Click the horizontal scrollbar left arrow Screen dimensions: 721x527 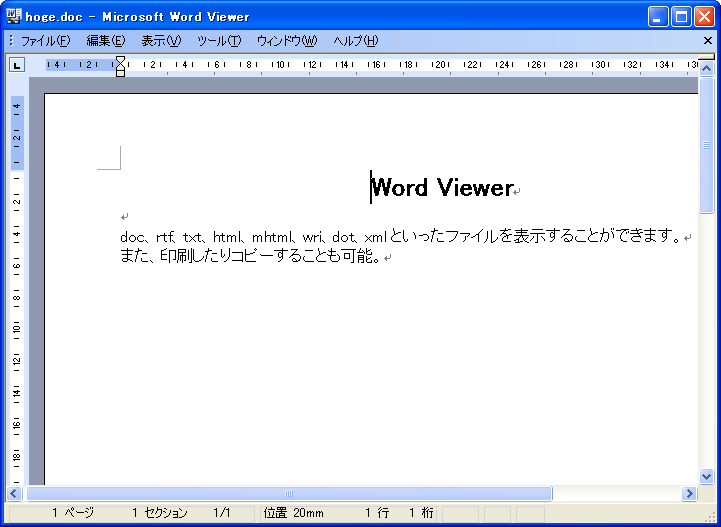(x=13, y=493)
